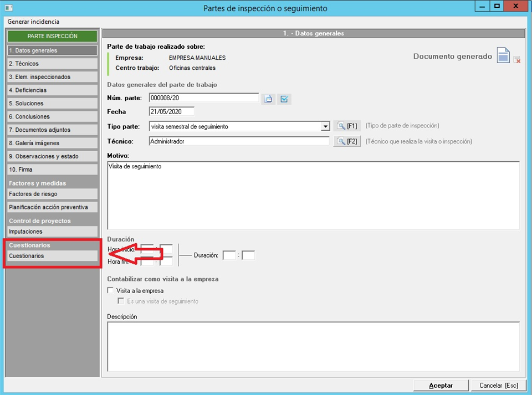The height and width of the screenshot is (395, 532).
Task: Open the Cuestionarios sidebar item
Action: click(52, 256)
